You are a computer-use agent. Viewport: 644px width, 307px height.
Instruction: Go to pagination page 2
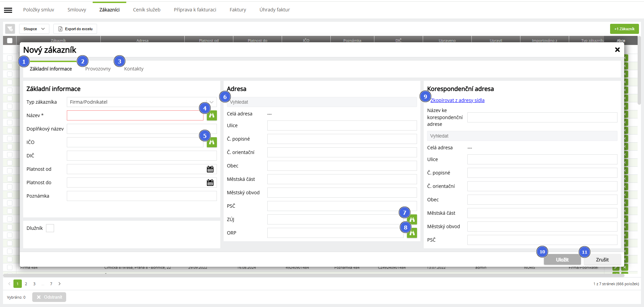point(26,284)
